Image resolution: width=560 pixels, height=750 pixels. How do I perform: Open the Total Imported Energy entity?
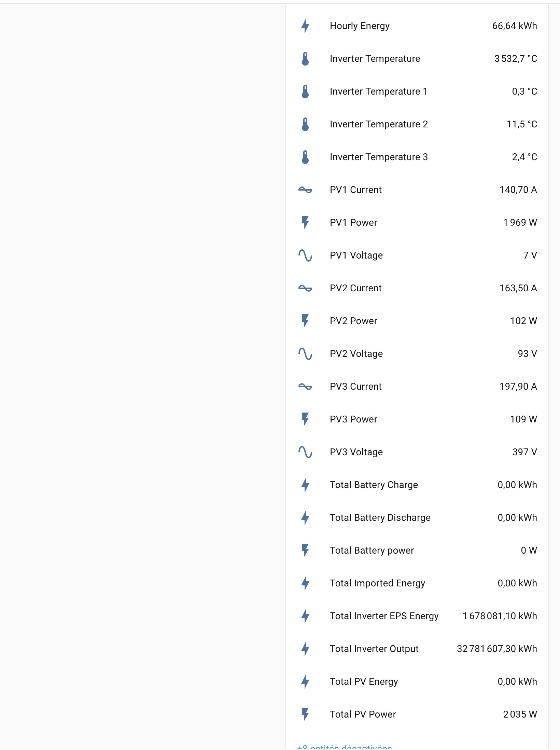tap(417, 583)
